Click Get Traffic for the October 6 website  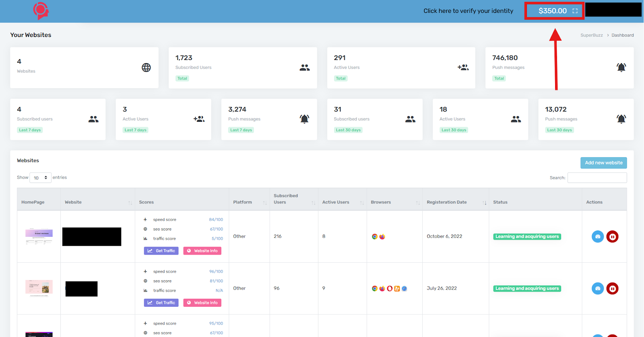(x=161, y=251)
